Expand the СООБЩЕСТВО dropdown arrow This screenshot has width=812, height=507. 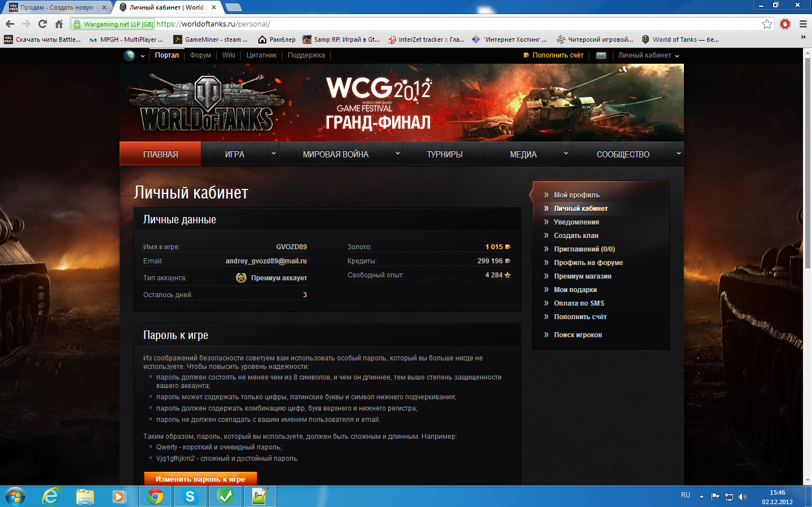click(x=679, y=153)
